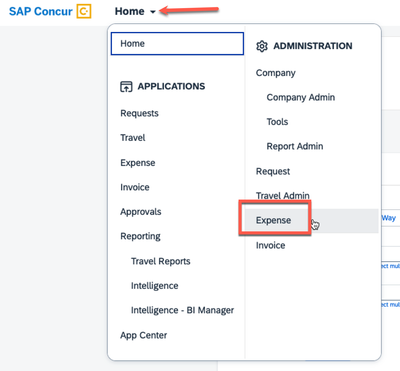
Task: Expand the Home dropdown arrow
Action: [x=153, y=12]
